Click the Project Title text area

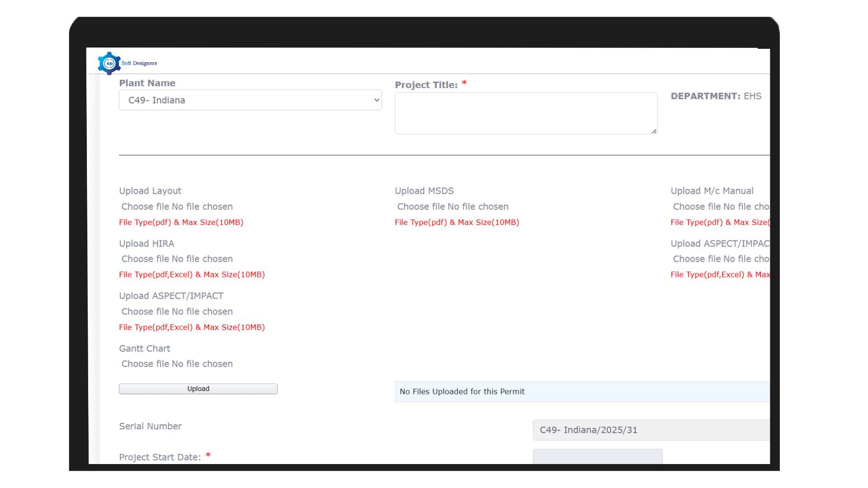tap(526, 112)
